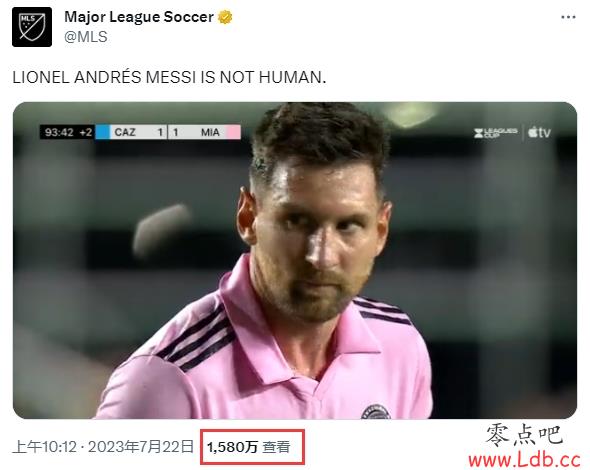Click the CAZ 1 1 MIA scoreboard

point(167,132)
